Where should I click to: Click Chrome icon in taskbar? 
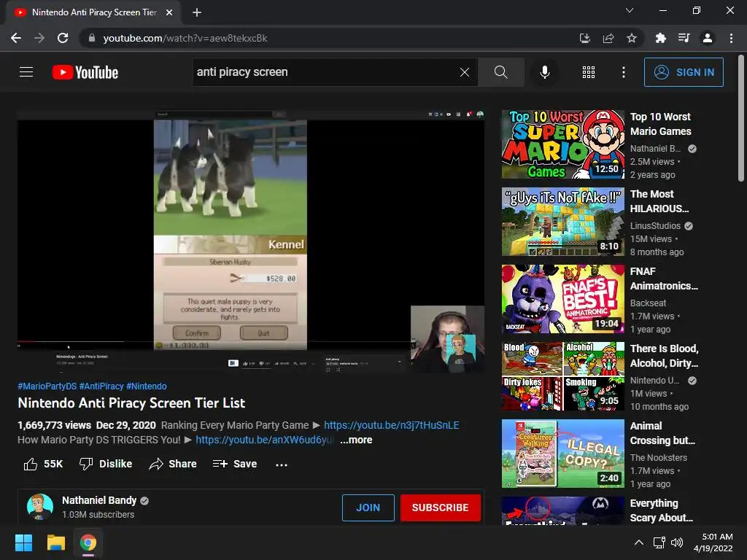(x=88, y=542)
